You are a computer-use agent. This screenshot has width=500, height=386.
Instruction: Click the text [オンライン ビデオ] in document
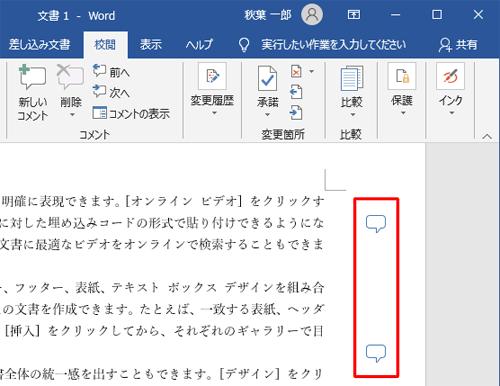[183, 201]
